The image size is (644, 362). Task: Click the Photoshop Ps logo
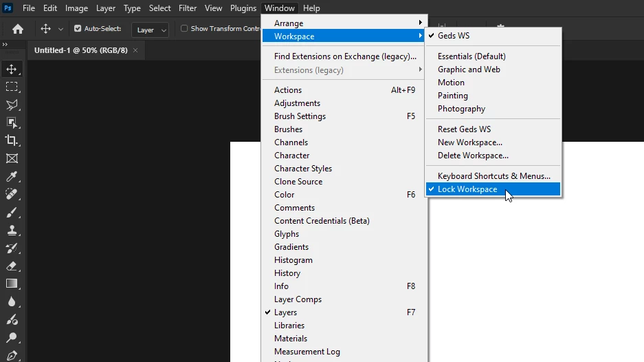point(8,8)
